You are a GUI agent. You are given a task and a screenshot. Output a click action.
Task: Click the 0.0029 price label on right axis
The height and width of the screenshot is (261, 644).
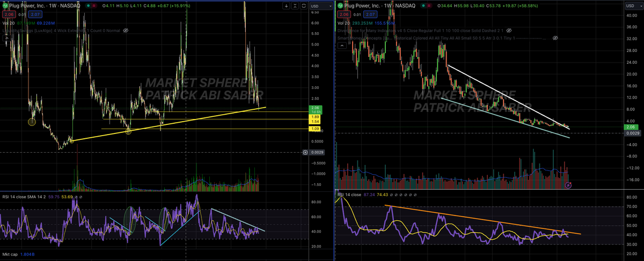click(632, 133)
